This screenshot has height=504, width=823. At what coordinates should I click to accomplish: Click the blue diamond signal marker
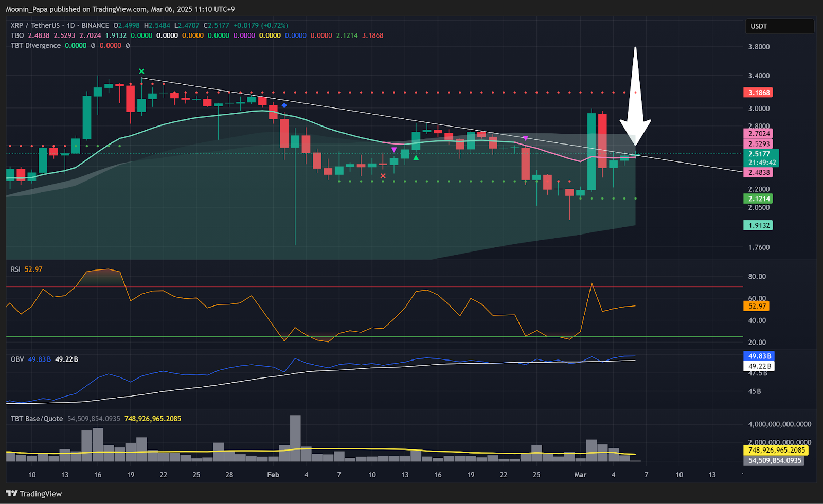point(284,105)
